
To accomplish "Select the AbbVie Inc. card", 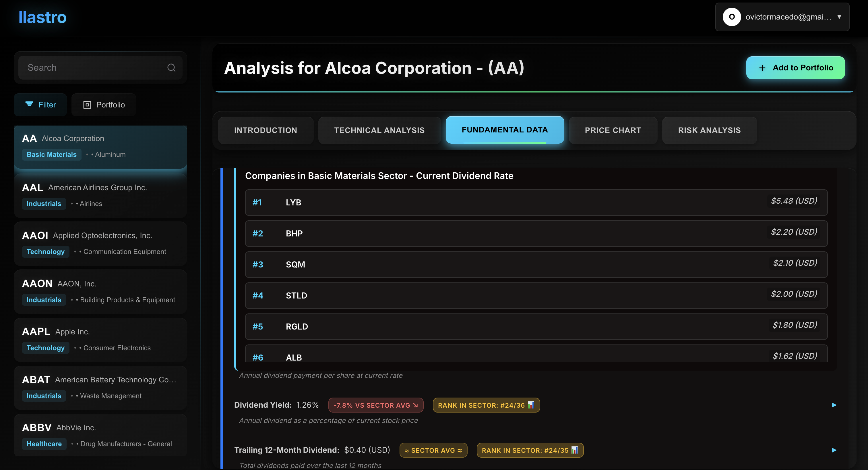I will pyautogui.click(x=100, y=435).
